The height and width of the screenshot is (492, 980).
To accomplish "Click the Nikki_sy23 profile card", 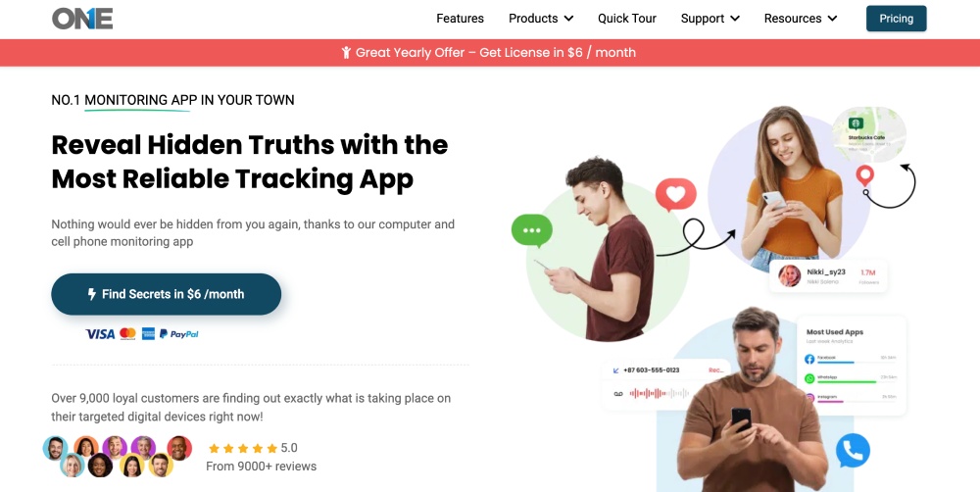I will pyautogui.click(x=829, y=275).
